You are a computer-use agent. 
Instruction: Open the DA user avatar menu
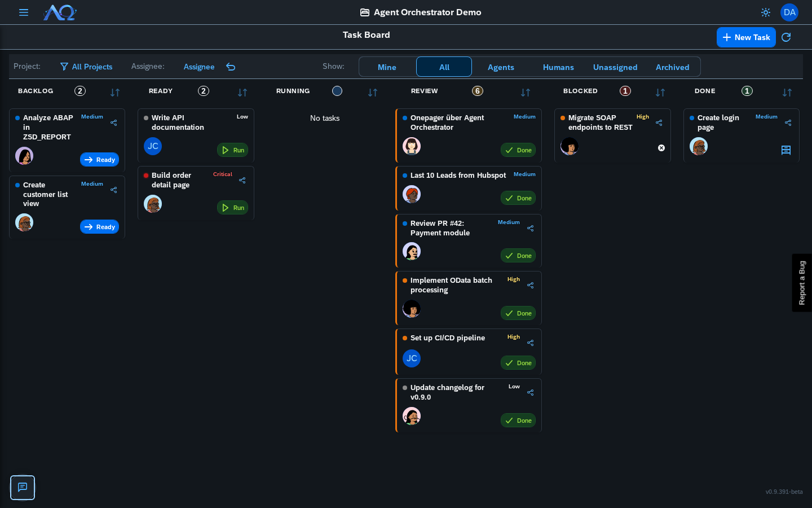point(789,12)
